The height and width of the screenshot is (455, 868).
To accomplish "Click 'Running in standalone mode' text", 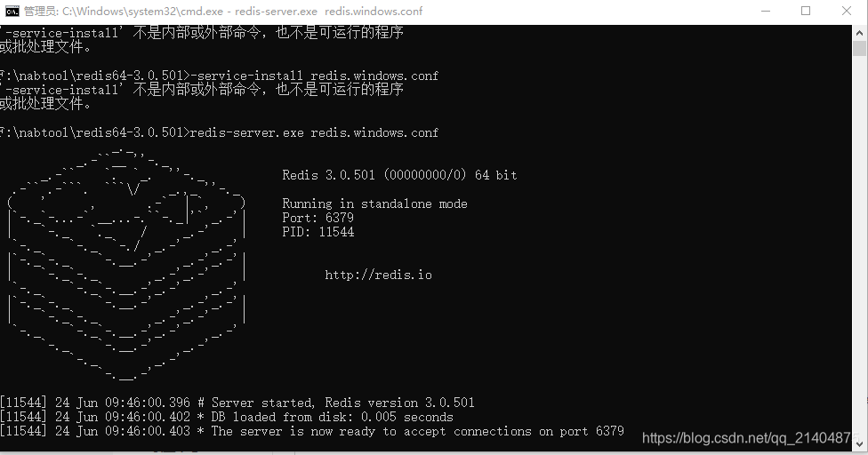I will coord(374,204).
